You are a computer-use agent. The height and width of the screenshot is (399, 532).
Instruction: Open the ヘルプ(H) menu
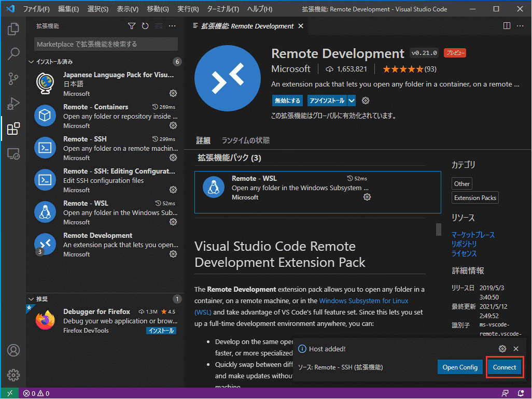click(x=259, y=9)
